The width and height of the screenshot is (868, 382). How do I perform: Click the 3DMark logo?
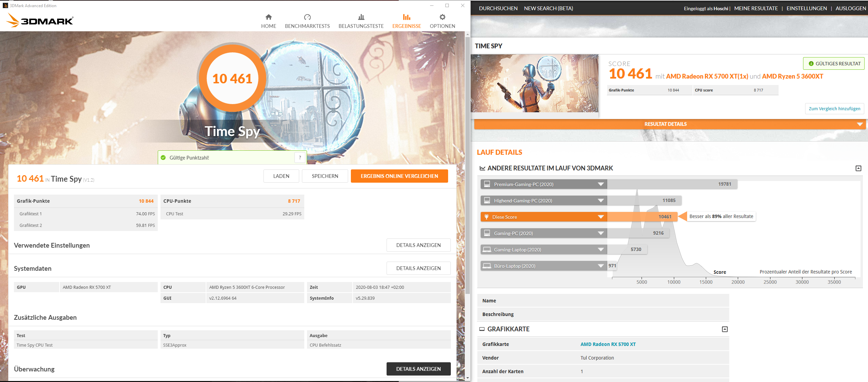coord(40,20)
